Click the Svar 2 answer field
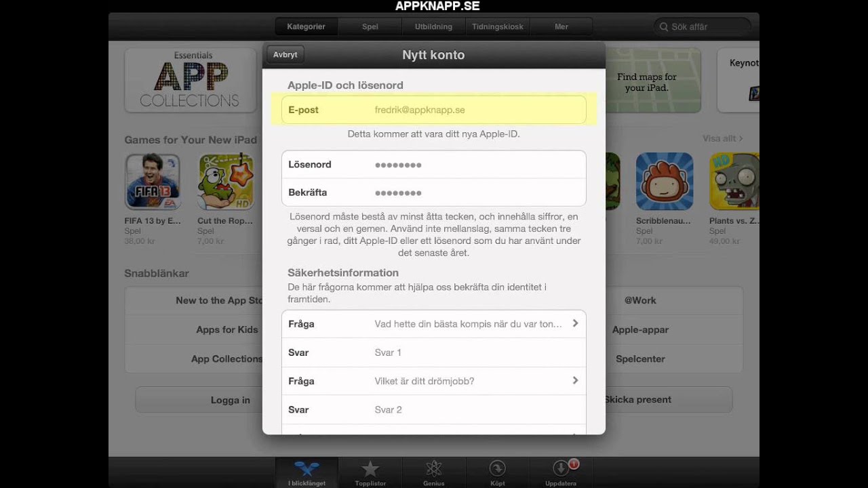The width and height of the screenshot is (868, 488). click(x=434, y=409)
